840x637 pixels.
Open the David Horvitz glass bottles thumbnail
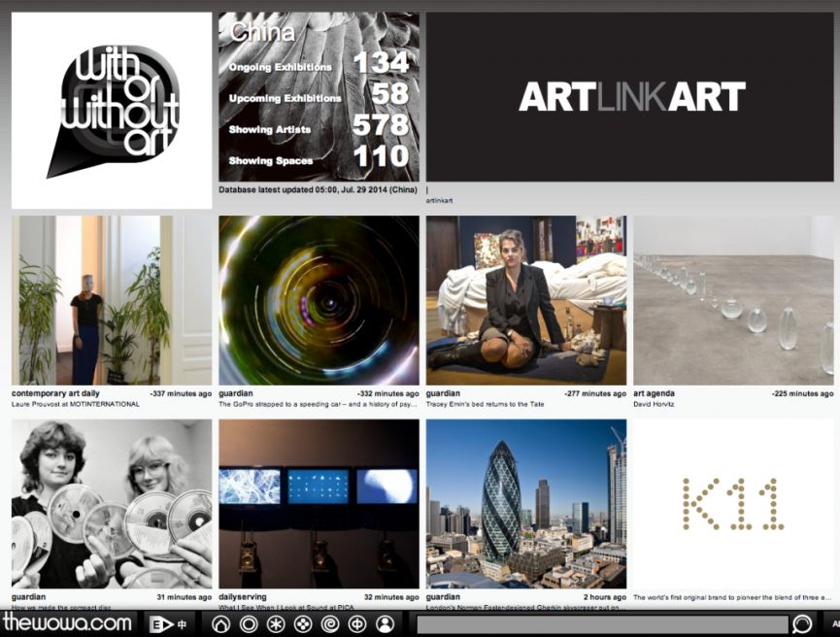733,300
